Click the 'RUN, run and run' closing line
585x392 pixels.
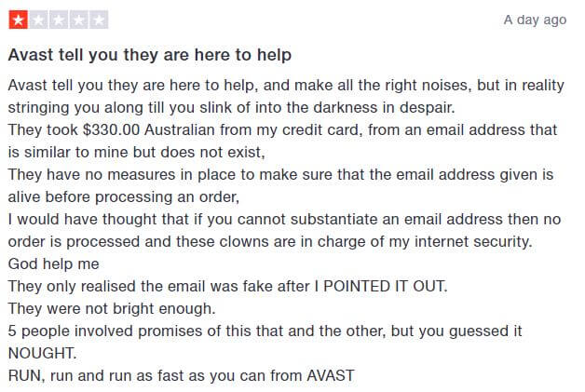[182, 375]
